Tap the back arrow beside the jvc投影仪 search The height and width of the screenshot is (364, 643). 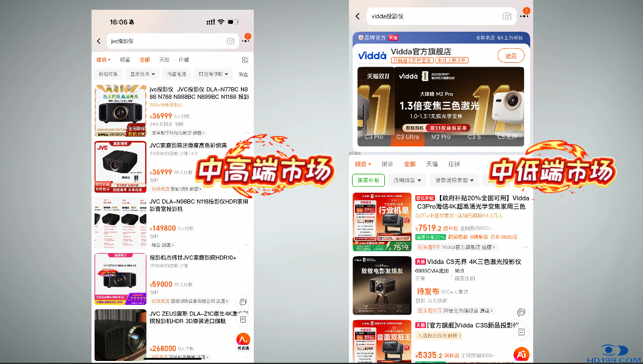tap(99, 41)
